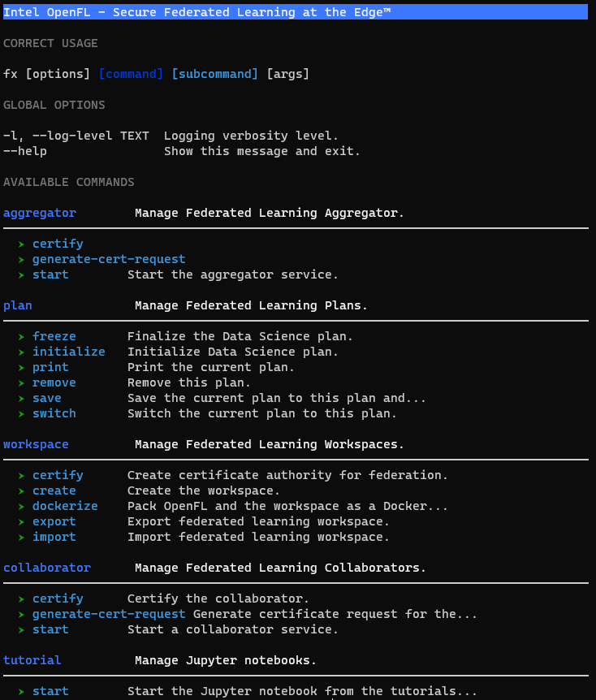
Task: Click certify under the aggregator section
Action: click(58, 244)
